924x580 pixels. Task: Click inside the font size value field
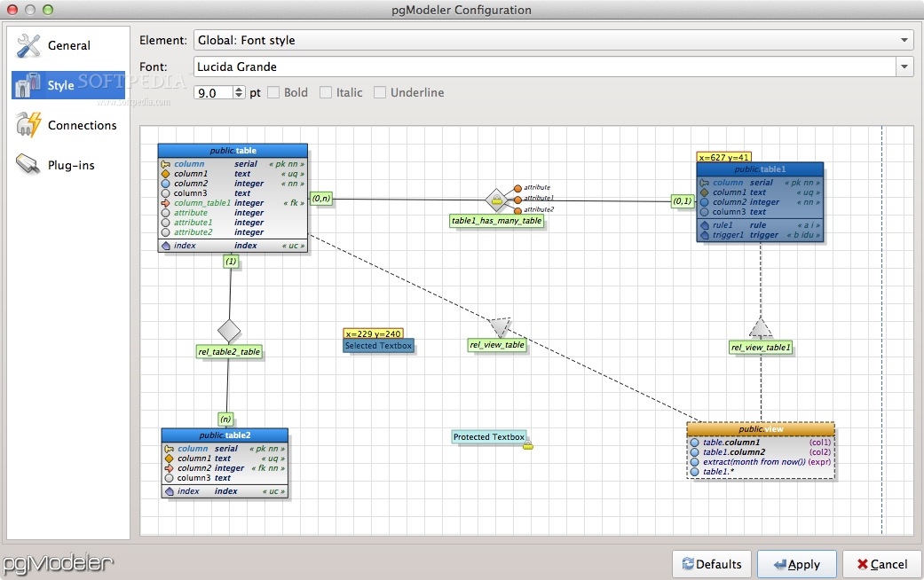point(213,91)
